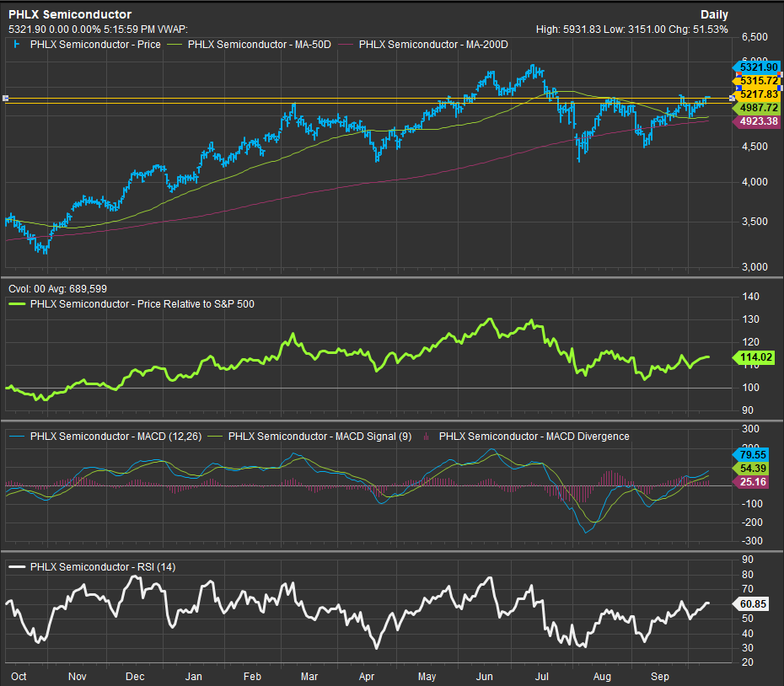Click the Daily interval label
Image resolution: width=784 pixels, height=686 pixels.
714,14
